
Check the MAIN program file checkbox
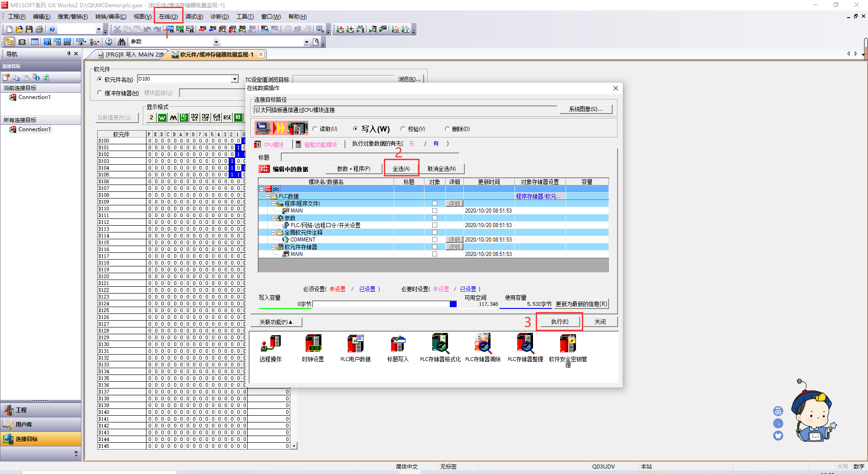click(434, 210)
